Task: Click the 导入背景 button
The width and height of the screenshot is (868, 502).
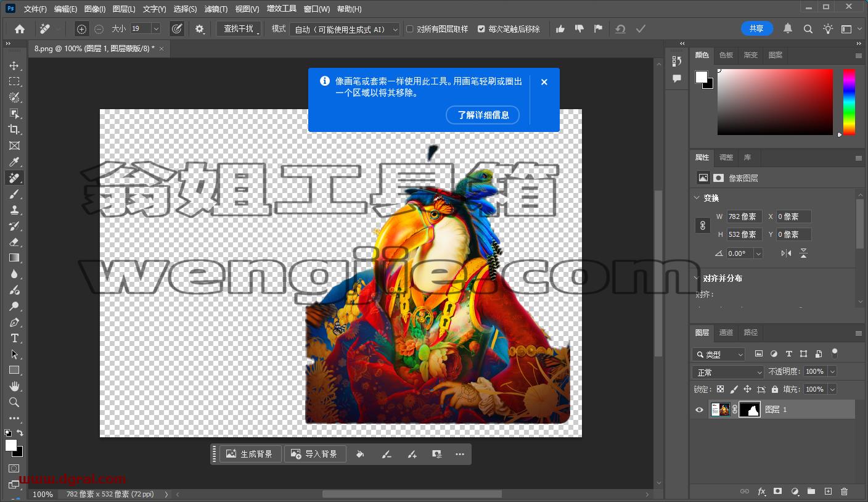Action: 315,454
